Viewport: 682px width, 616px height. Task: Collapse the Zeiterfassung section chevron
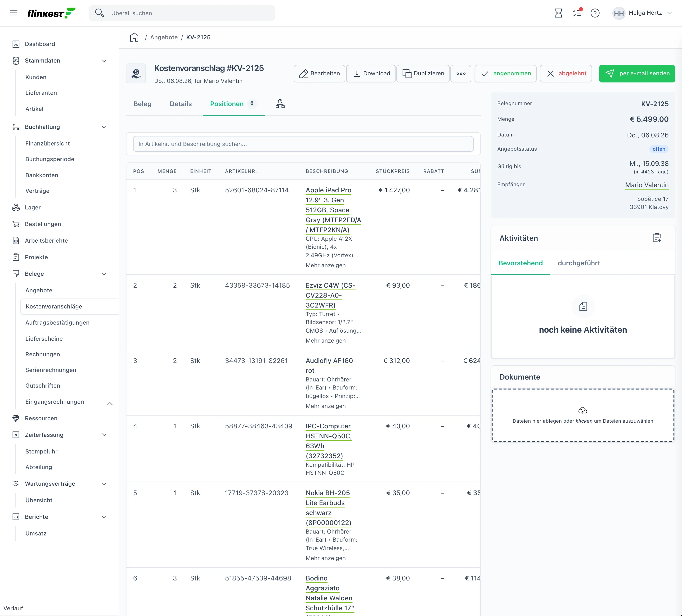(x=104, y=435)
